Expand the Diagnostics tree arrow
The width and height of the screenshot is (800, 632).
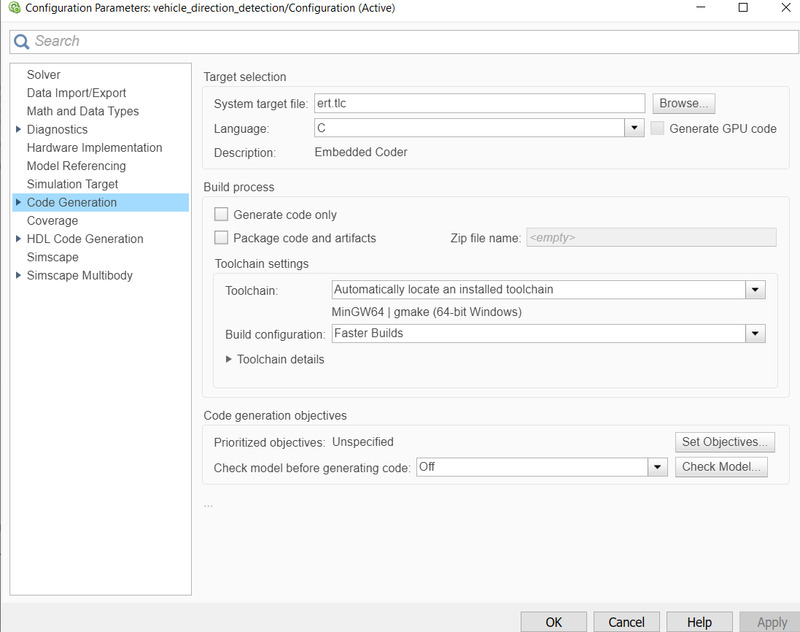(18, 130)
